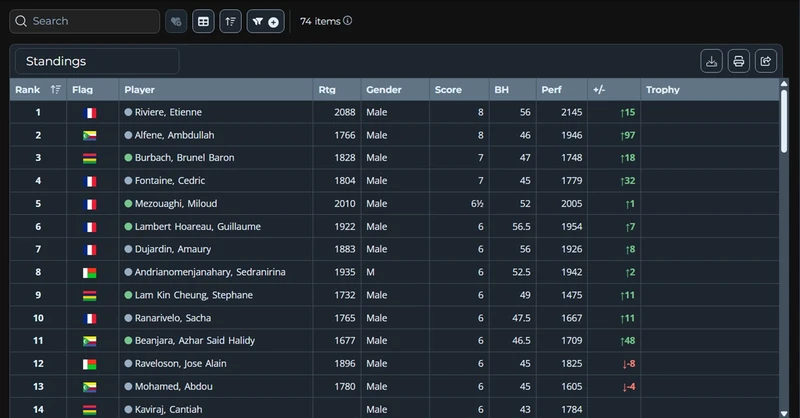Viewport: 800px width, 418px height.
Task: Click the Standings title field
Action: click(97, 61)
